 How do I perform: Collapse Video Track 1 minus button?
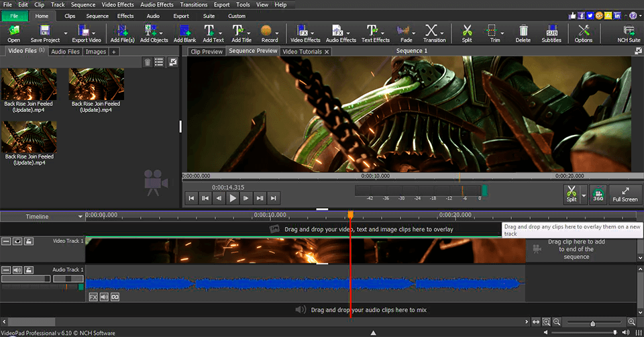[x=6, y=241]
